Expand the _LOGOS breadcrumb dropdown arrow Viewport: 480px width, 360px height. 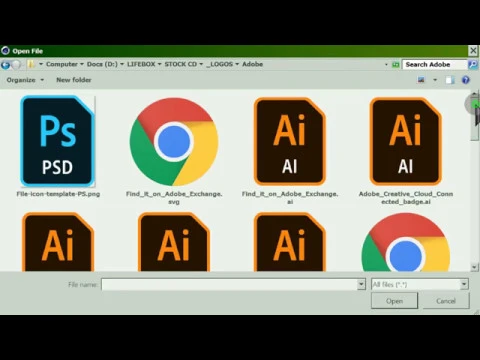pos(237,64)
